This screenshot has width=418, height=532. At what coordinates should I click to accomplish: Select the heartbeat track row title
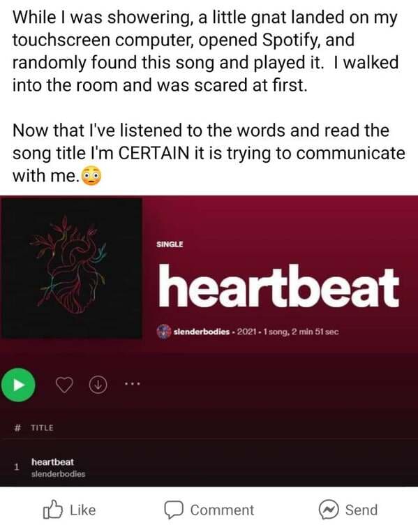coord(52,461)
